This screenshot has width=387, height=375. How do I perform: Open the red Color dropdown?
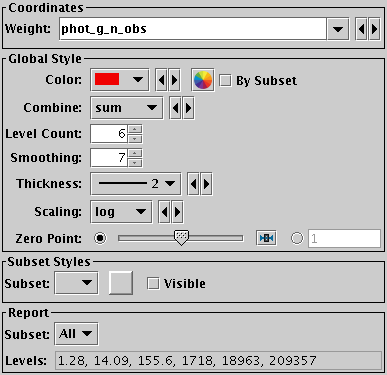119,80
